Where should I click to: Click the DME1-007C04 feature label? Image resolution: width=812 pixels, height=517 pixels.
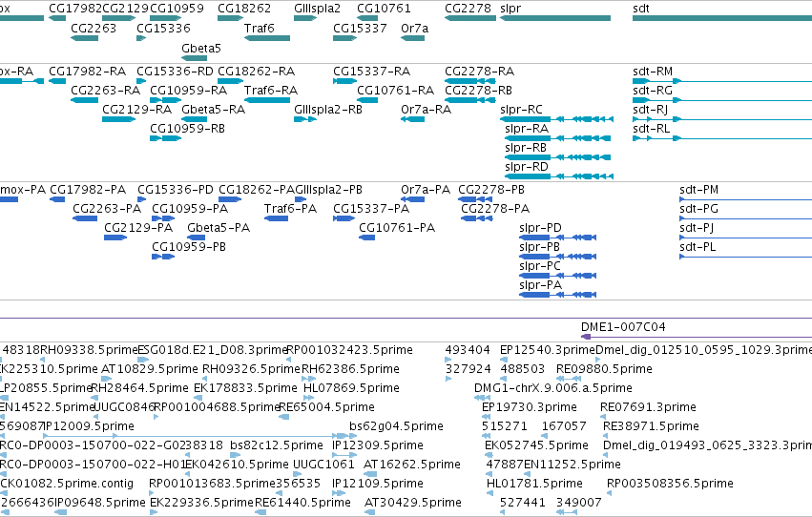click(623, 327)
